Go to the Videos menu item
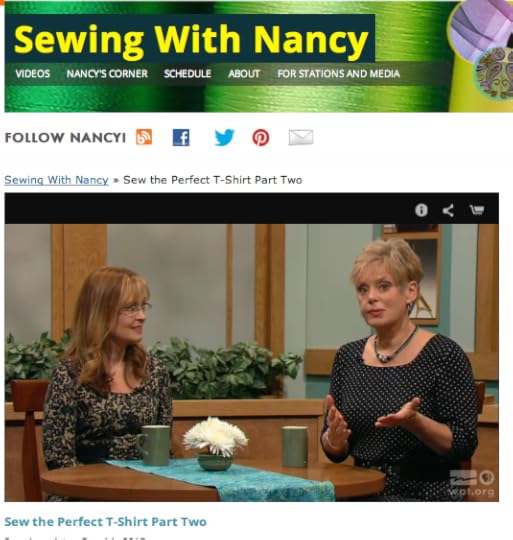The image size is (513, 540). pos(33,74)
